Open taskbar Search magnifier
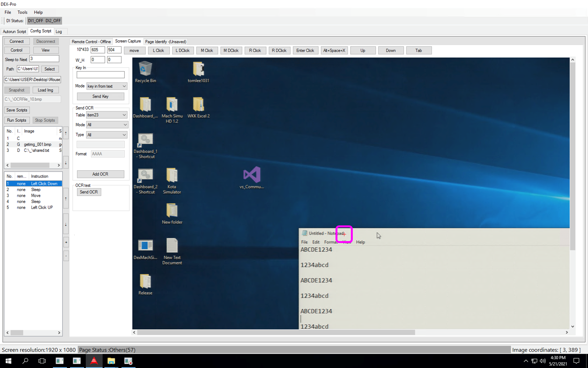588x368 pixels. (25, 361)
